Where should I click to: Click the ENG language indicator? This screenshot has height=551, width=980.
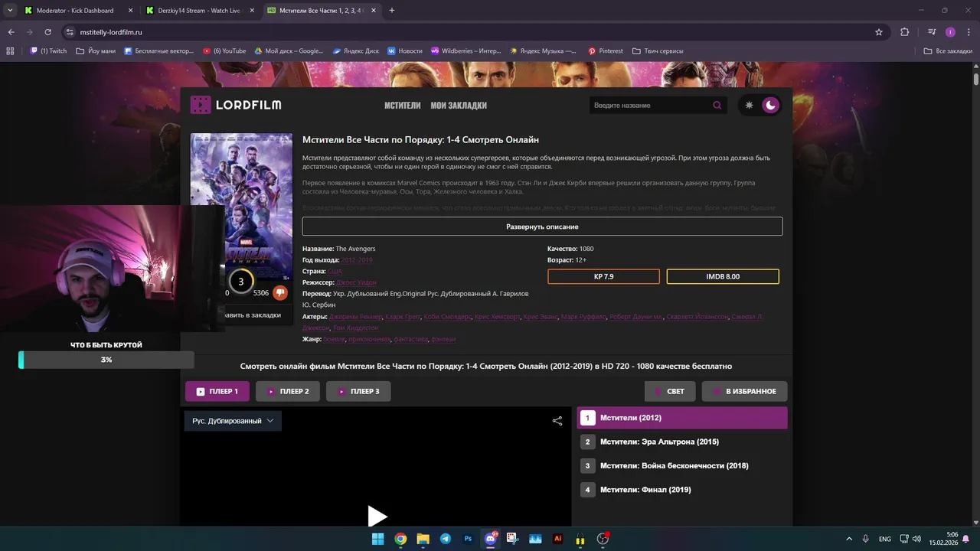click(885, 539)
